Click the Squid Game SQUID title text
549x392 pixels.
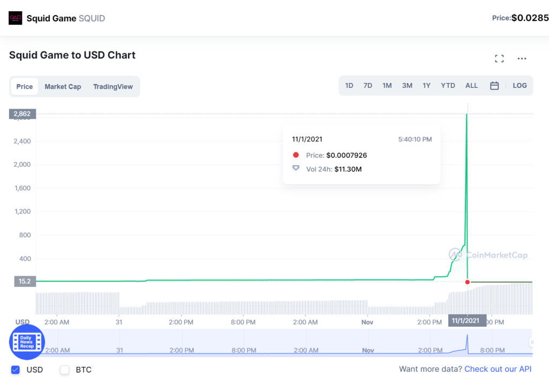[x=66, y=18]
